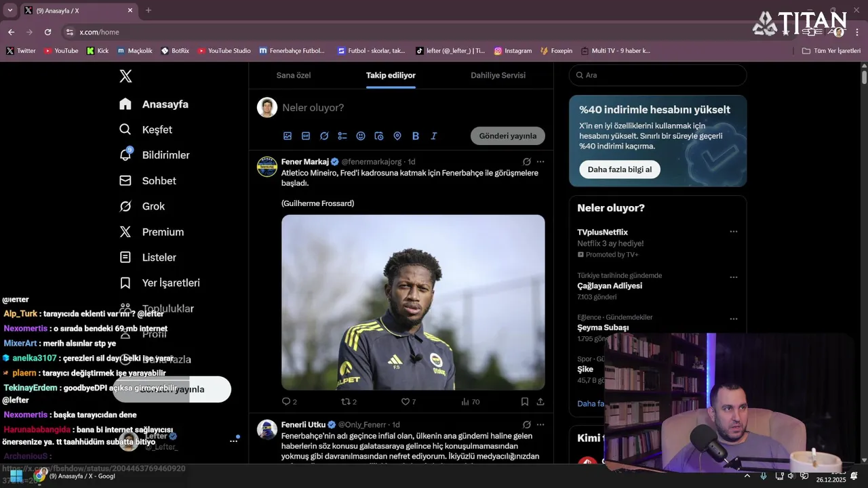Schedule post icon in composer

pyautogui.click(x=379, y=136)
